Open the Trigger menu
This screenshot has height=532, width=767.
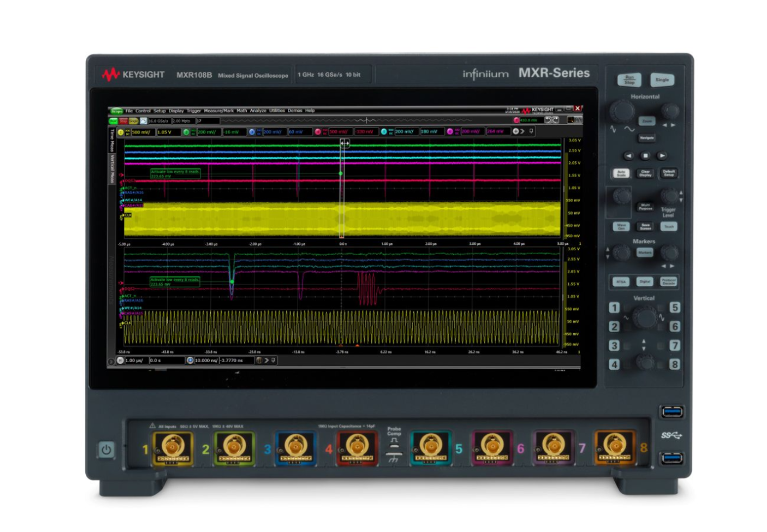tap(193, 111)
